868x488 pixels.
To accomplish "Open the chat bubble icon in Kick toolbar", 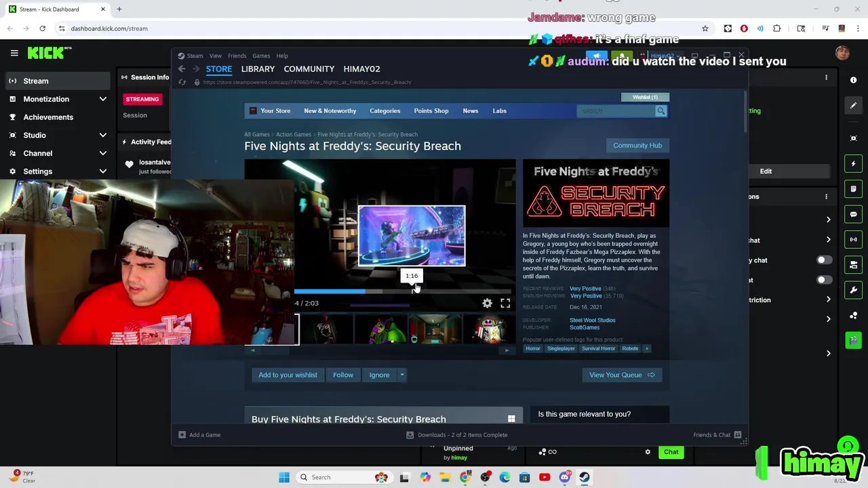I will click(854, 214).
